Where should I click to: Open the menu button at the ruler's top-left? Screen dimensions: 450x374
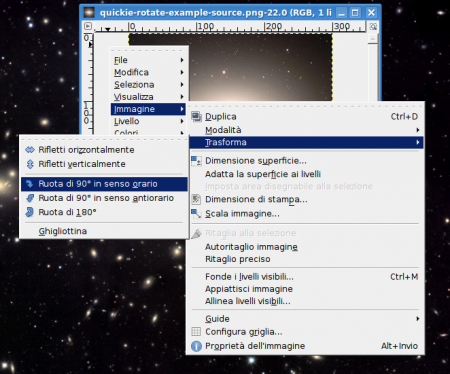click(88, 26)
